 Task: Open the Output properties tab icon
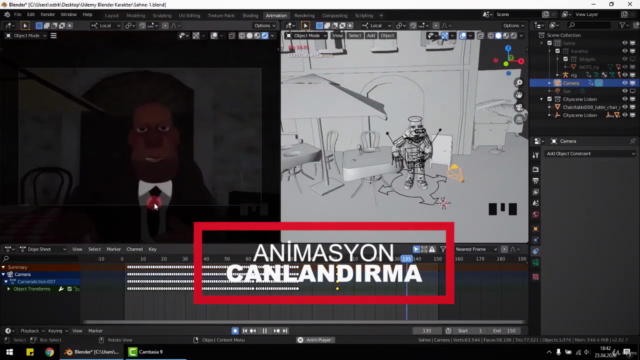click(x=536, y=181)
